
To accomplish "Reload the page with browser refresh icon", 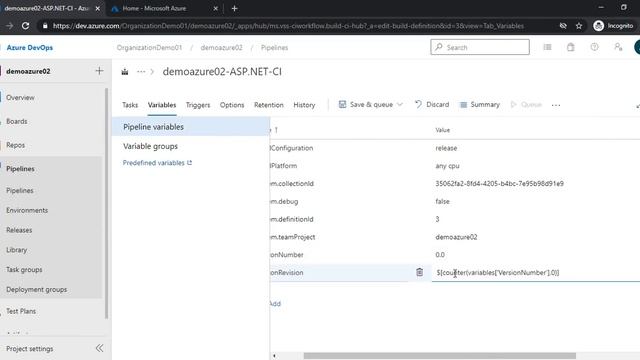I will 25,26.
